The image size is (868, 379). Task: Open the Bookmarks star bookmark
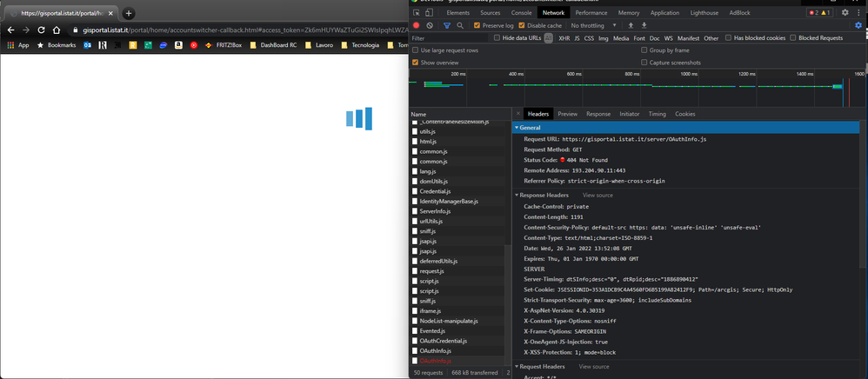point(57,45)
